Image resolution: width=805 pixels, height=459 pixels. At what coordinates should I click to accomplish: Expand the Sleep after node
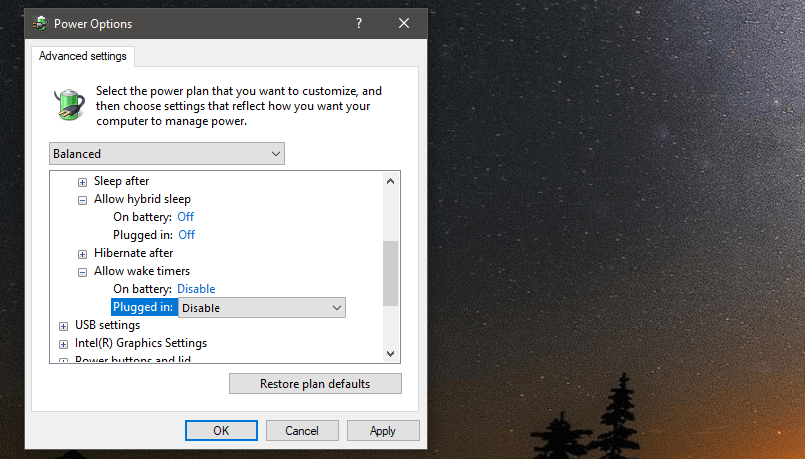(82, 182)
